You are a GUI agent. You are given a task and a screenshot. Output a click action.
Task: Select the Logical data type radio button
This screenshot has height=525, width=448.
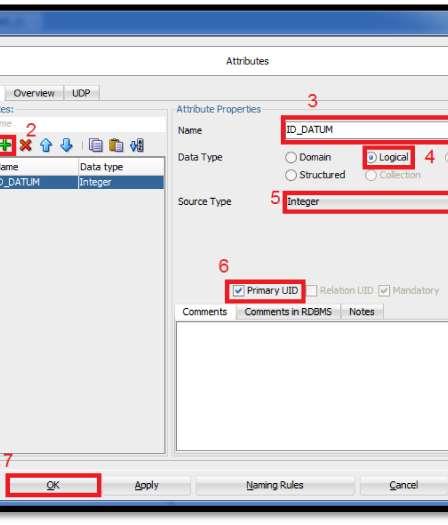(x=372, y=157)
